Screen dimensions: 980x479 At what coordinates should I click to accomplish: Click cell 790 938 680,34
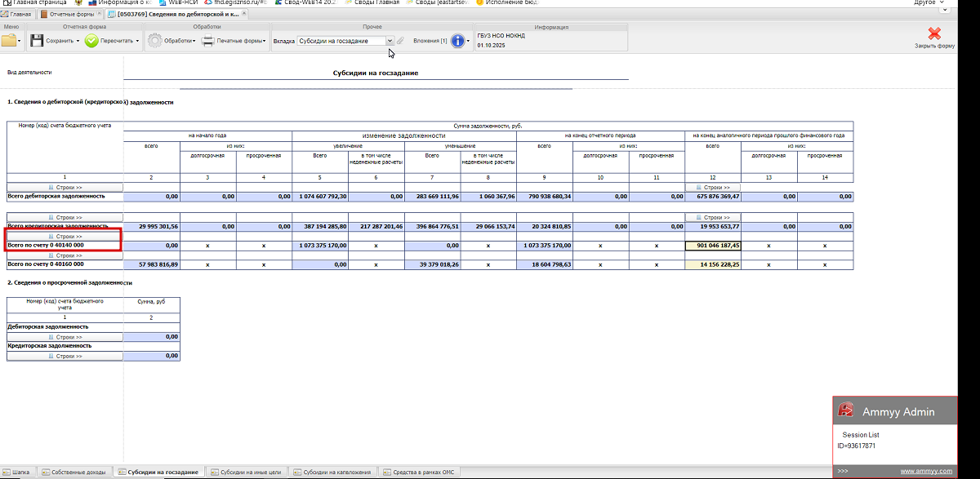tap(545, 197)
